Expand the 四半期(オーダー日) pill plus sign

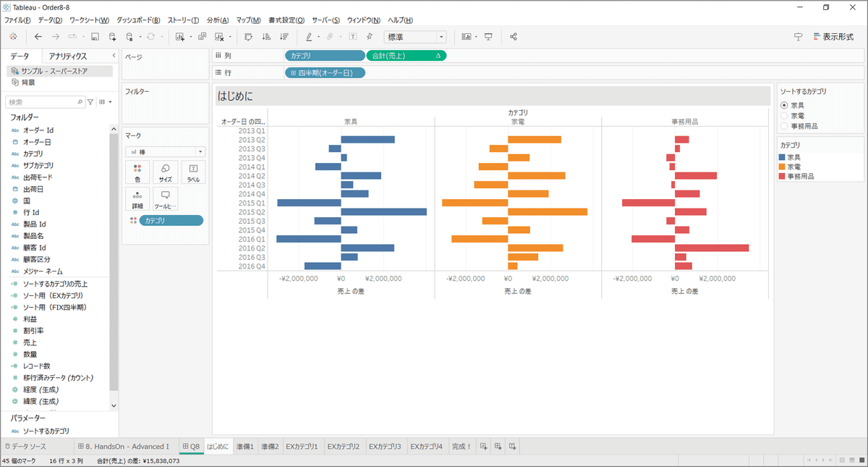point(293,72)
